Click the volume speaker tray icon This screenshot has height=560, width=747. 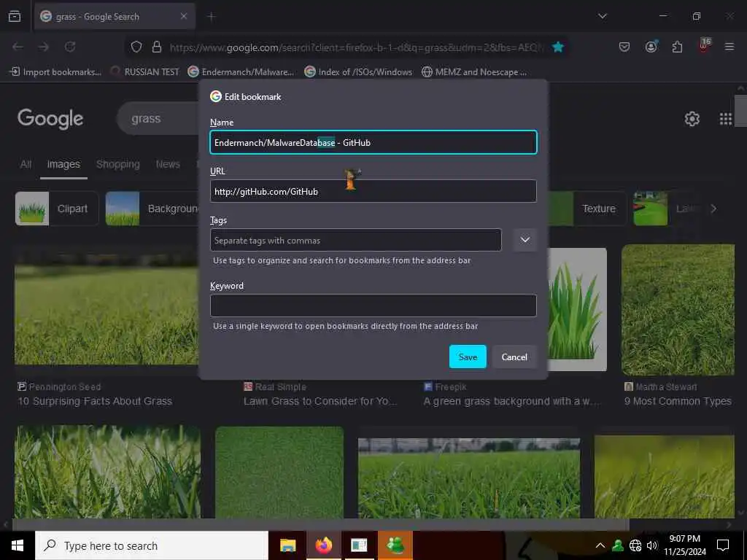pos(651,545)
